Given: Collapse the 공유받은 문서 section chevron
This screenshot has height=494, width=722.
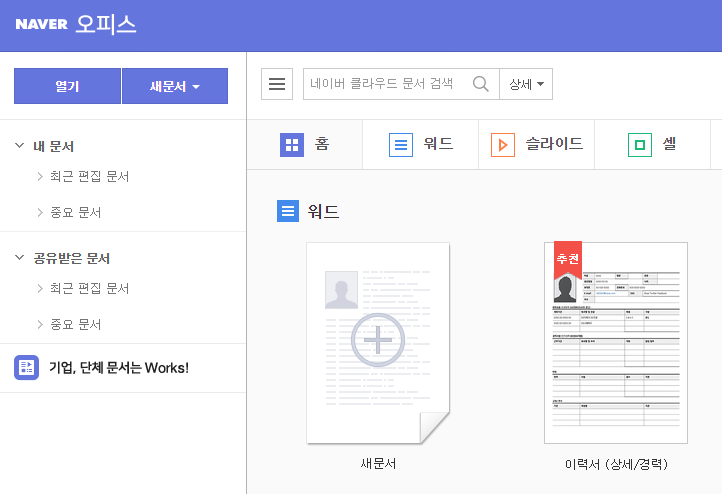Looking at the screenshot, I should point(19,258).
